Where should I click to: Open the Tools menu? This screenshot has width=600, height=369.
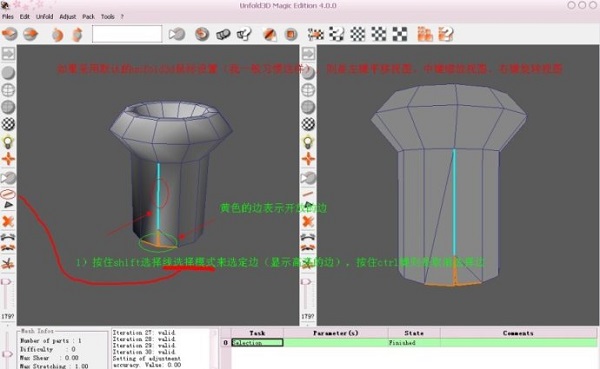(108, 16)
